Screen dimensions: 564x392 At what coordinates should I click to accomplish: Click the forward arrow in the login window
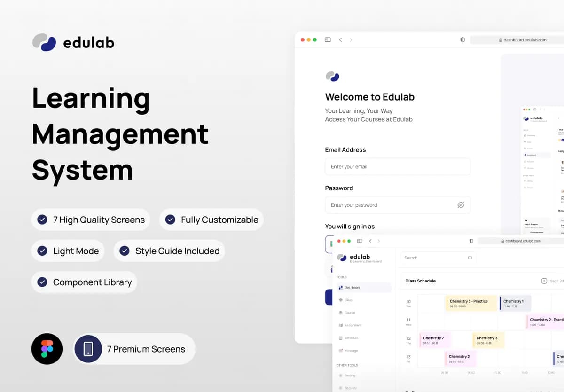(351, 40)
